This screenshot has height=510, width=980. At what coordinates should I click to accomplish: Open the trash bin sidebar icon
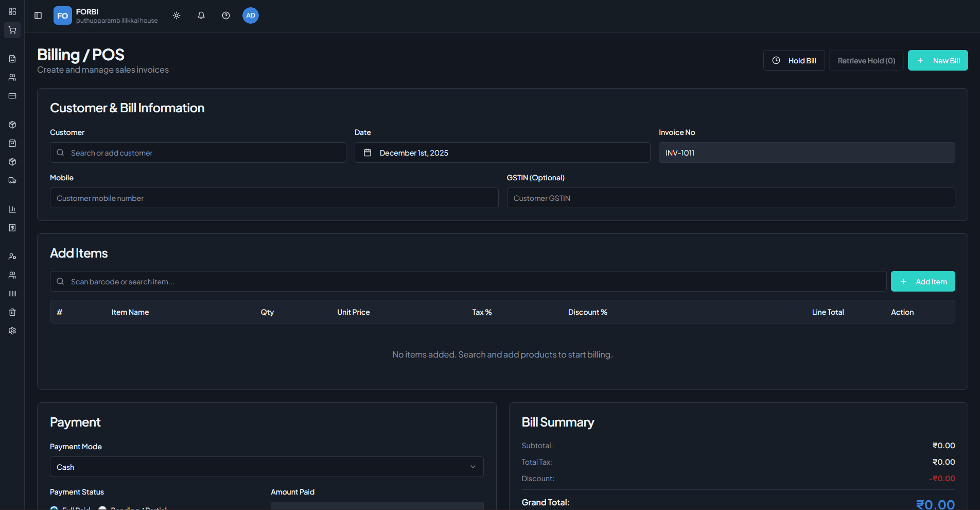(x=12, y=312)
